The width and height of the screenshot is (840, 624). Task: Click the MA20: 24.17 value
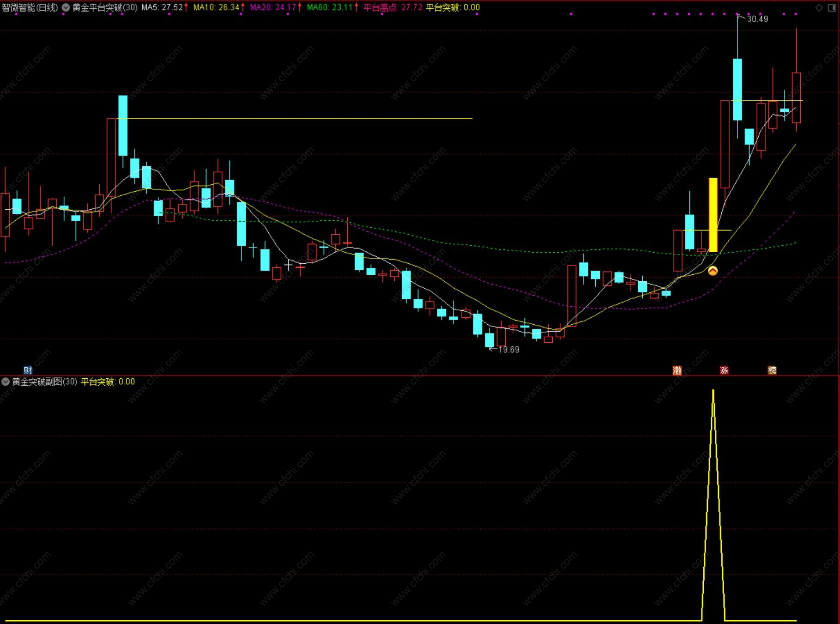(273, 7)
